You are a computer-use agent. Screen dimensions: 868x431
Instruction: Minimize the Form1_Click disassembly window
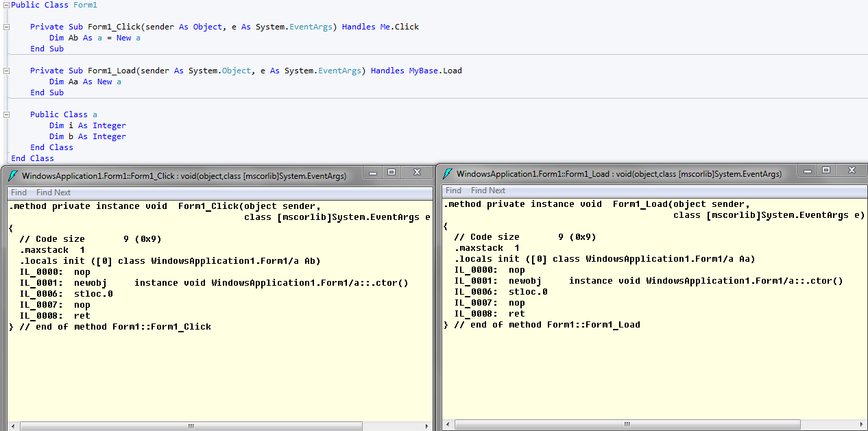point(373,173)
